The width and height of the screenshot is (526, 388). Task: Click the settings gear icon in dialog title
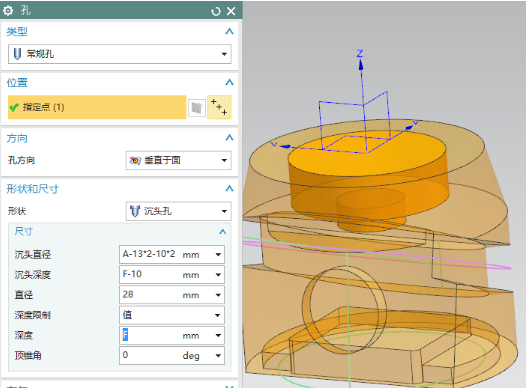(8, 11)
